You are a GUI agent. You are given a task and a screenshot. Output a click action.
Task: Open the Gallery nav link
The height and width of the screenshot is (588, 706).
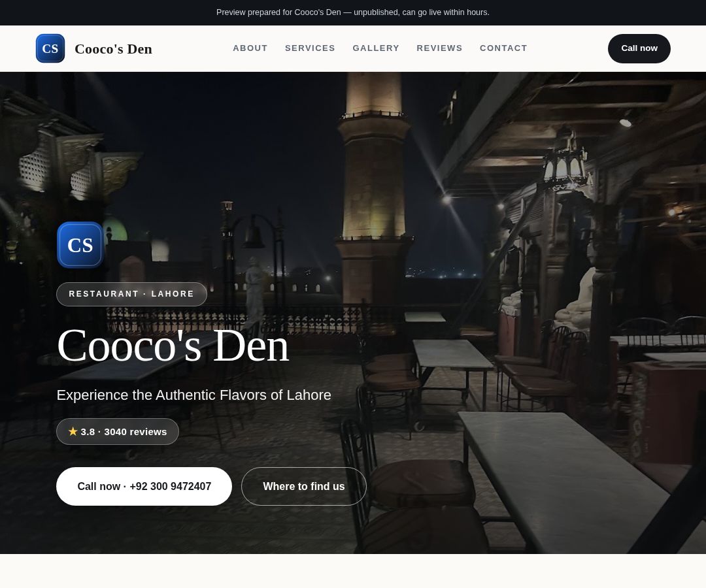pyautogui.click(x=375, y=48)
